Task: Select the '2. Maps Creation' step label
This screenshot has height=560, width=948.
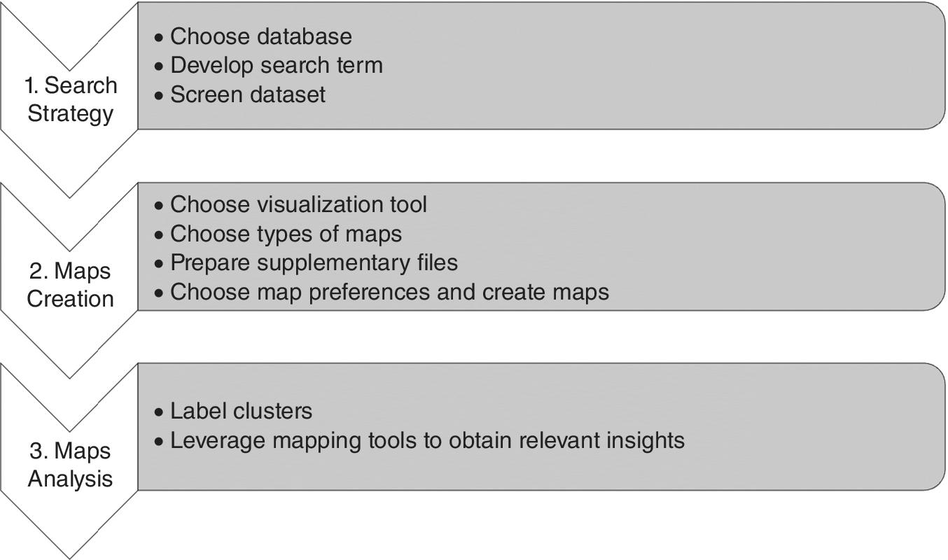Action: click(71, 284)
